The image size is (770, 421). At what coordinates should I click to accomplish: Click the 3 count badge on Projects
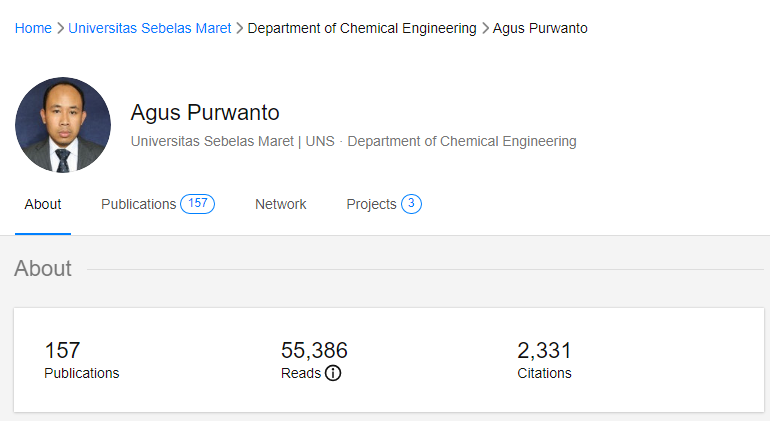point(411,204)
